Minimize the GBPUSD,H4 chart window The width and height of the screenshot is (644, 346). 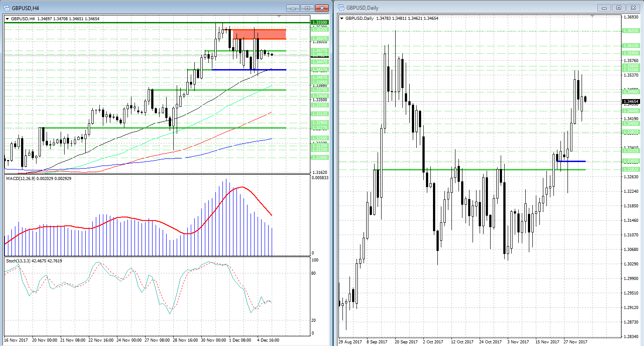tap(293, 8)
